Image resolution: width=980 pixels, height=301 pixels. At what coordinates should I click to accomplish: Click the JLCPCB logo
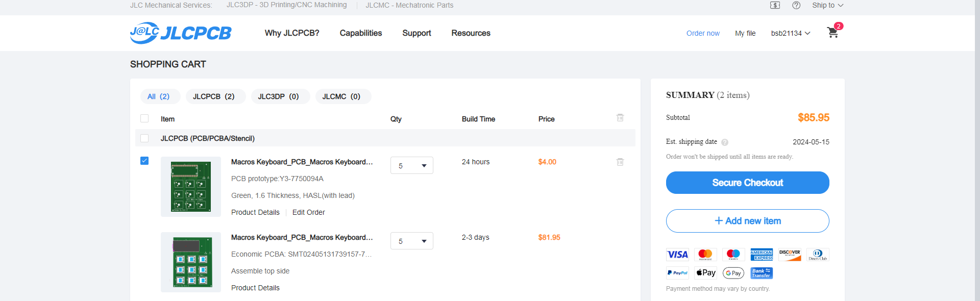click(x=181, y=33)
